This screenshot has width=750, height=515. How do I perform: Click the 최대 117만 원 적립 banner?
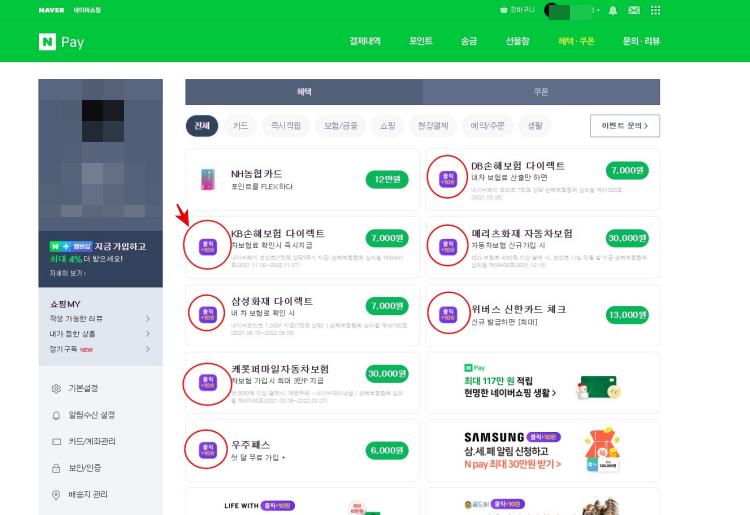(542, 383)
